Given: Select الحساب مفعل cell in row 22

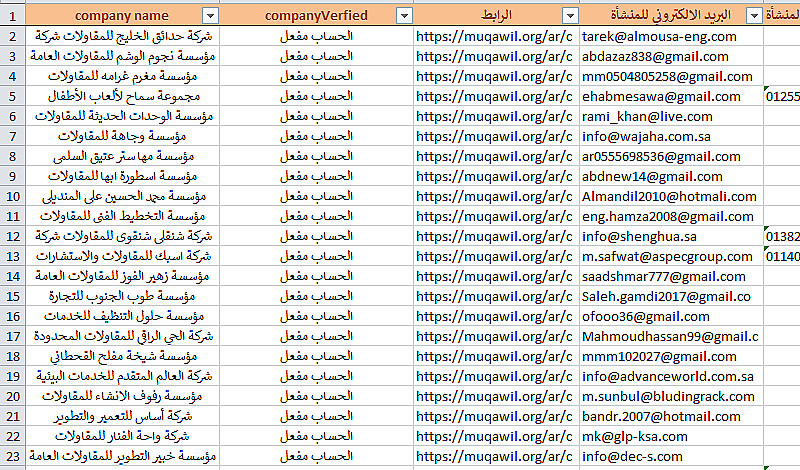Looking at the screenshot, I should 316,436.
